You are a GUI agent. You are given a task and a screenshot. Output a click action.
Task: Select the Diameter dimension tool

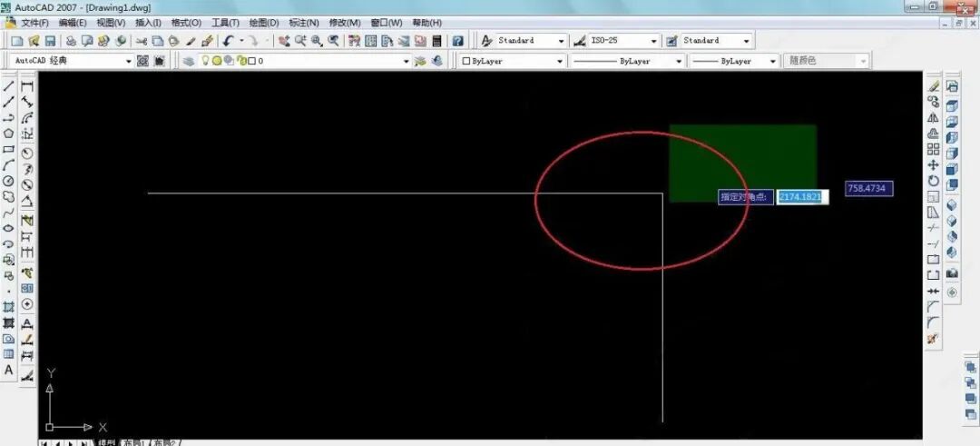pos(27,185)
